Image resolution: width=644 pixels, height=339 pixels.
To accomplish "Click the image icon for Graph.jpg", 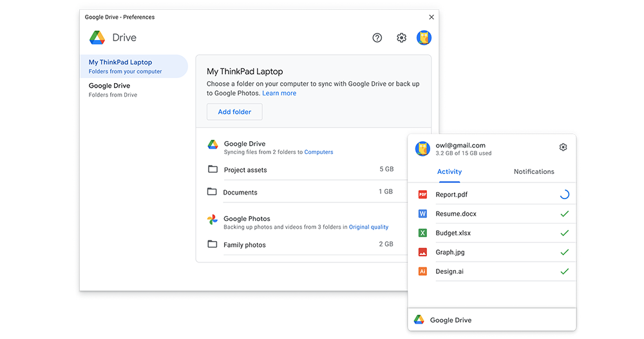I will 422,252.
